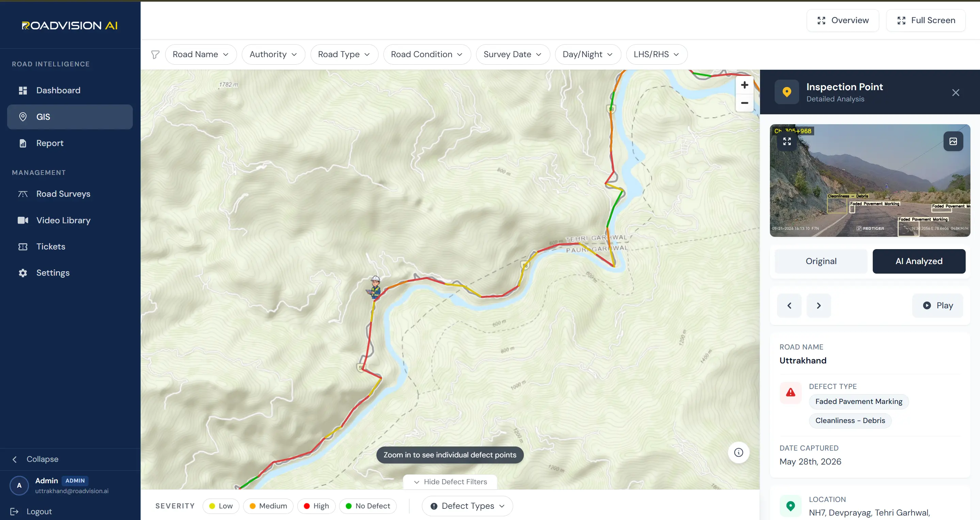Go to next inspection point
Viewport: 980px width, 520px height.
[x=819, y=306]
